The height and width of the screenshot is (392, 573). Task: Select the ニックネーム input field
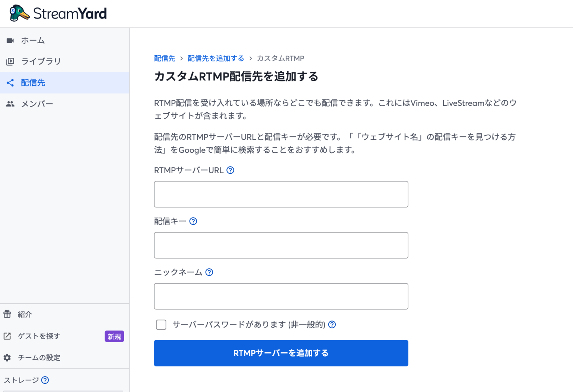[281, 296]
